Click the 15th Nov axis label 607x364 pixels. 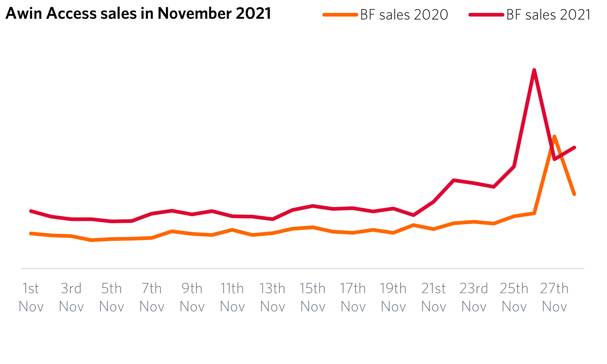(313, 297)
